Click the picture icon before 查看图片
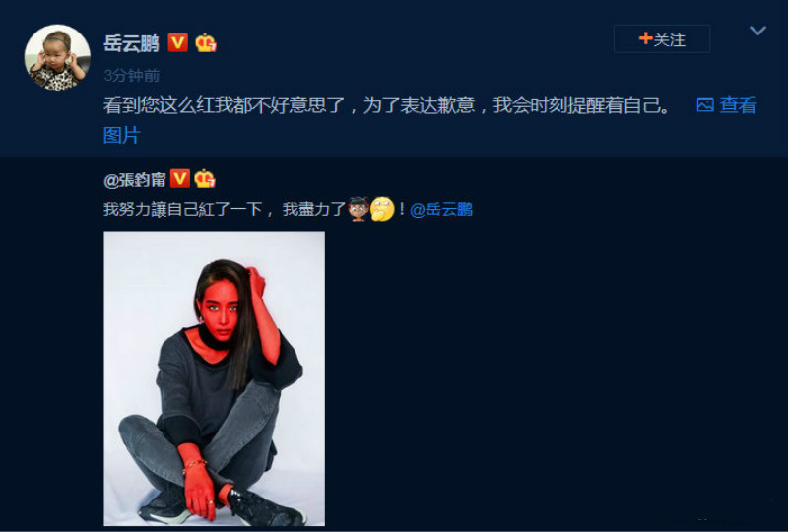 coord(705,105)
